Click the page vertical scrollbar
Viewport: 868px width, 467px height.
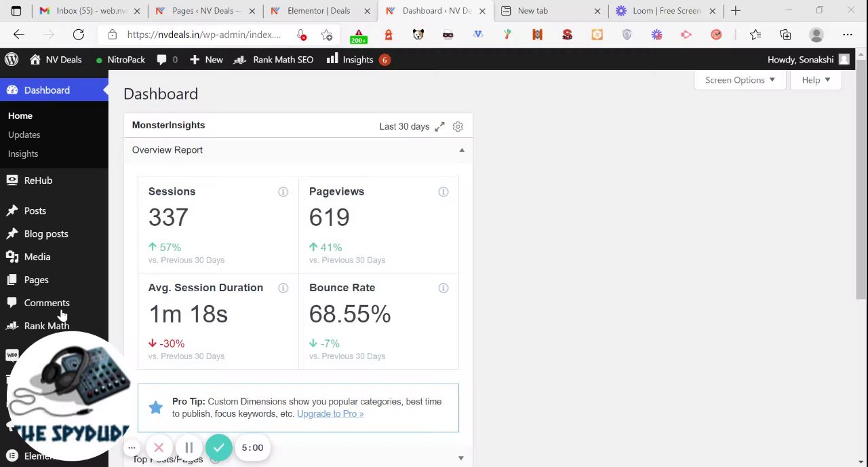(861, 180)
